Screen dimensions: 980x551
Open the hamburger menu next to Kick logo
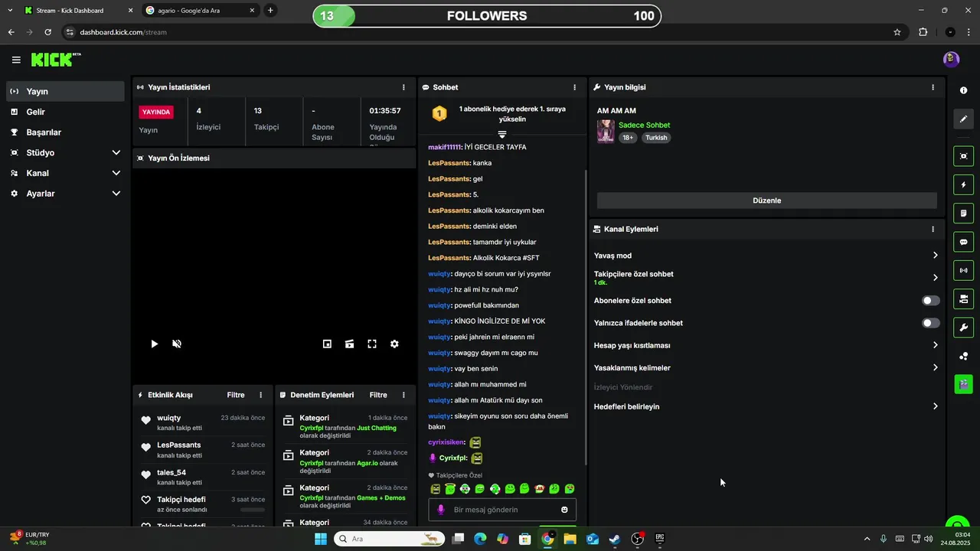click(x=16, y=60)
